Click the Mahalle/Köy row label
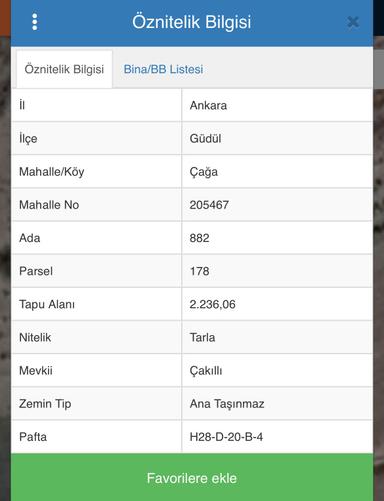This screenshot has width=384, height=501. pos(52,172)
